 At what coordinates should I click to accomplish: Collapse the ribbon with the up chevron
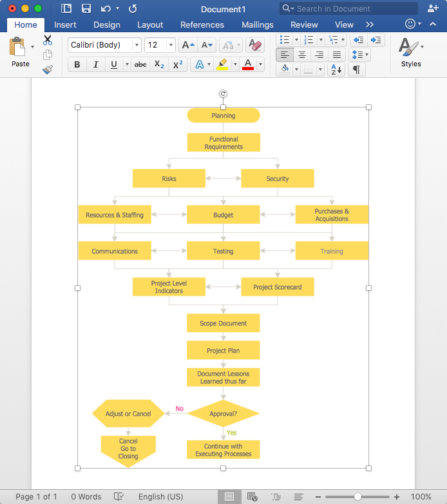pos(433,24)
